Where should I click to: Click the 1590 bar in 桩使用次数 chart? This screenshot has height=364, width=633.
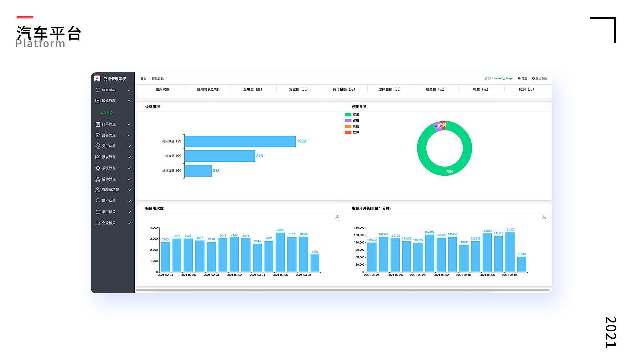click(315, 263)
